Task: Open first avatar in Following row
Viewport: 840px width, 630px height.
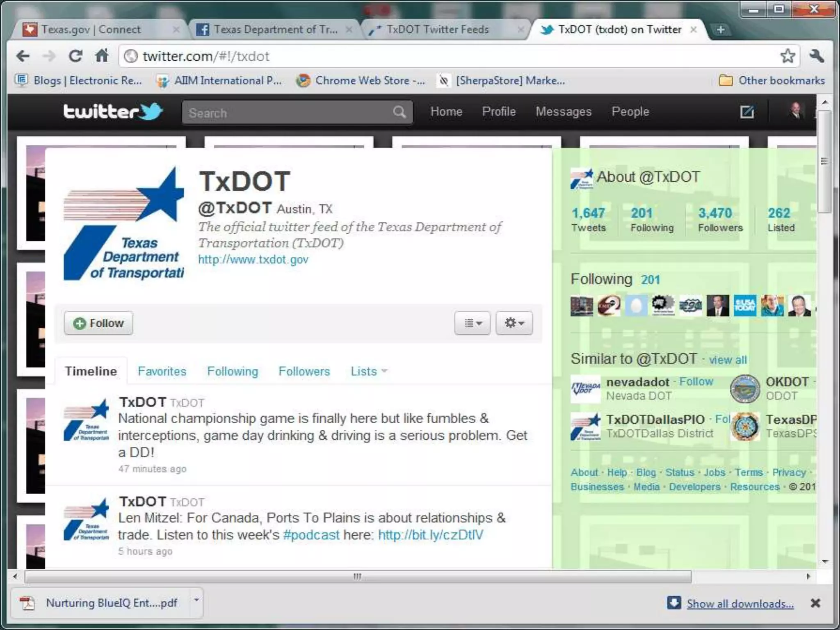Action: 582,306
